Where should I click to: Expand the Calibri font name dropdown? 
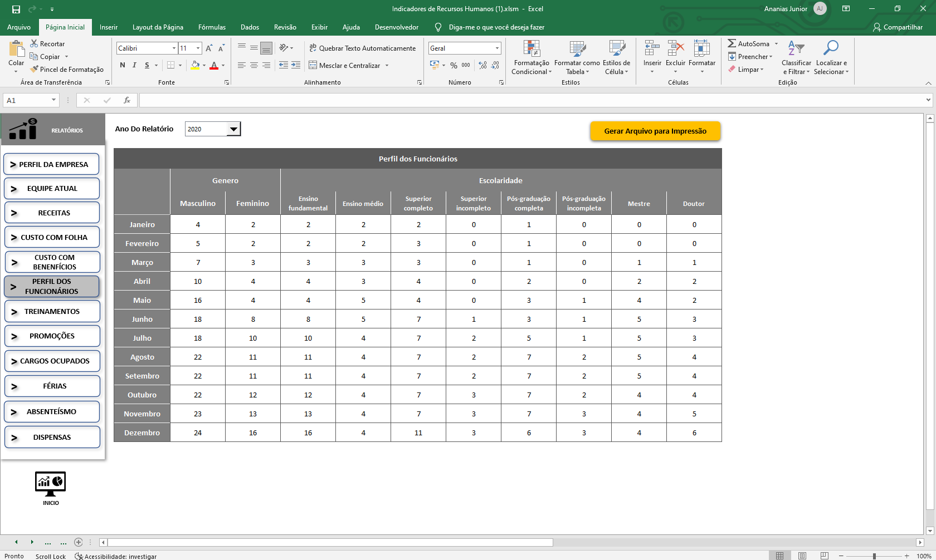[x=174, y=48]
